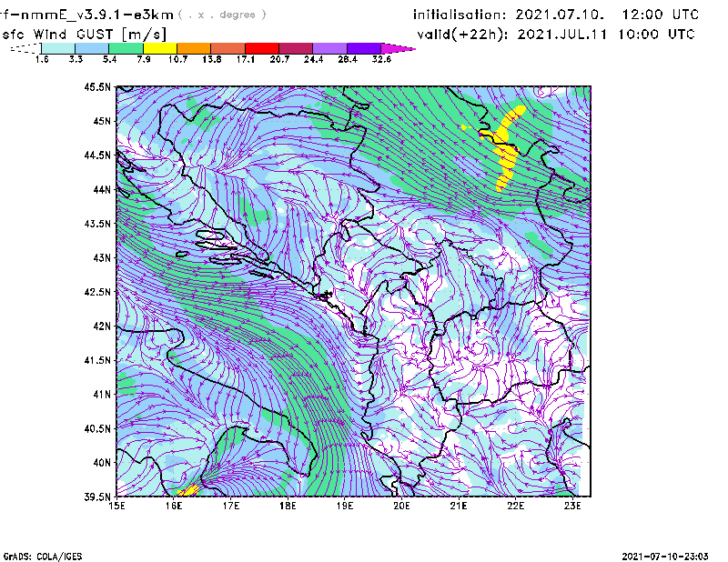Click the 45N latitude label
Viewport: 728px width, 562px height.
(102, 121)
